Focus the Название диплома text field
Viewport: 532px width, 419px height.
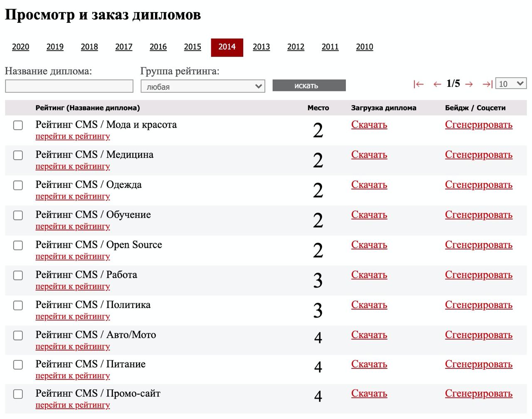click(x=69, y=86)
